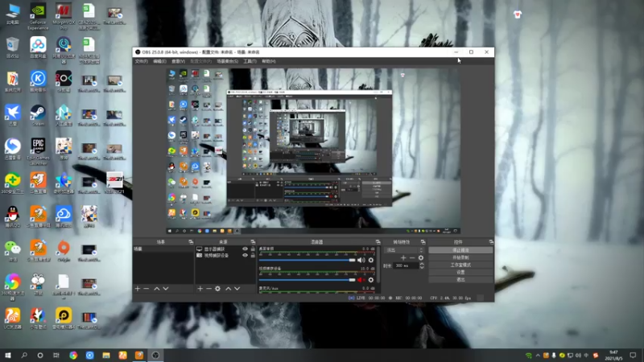
Task: Remove the selected scene with minus icon
Action: (147, 289)
